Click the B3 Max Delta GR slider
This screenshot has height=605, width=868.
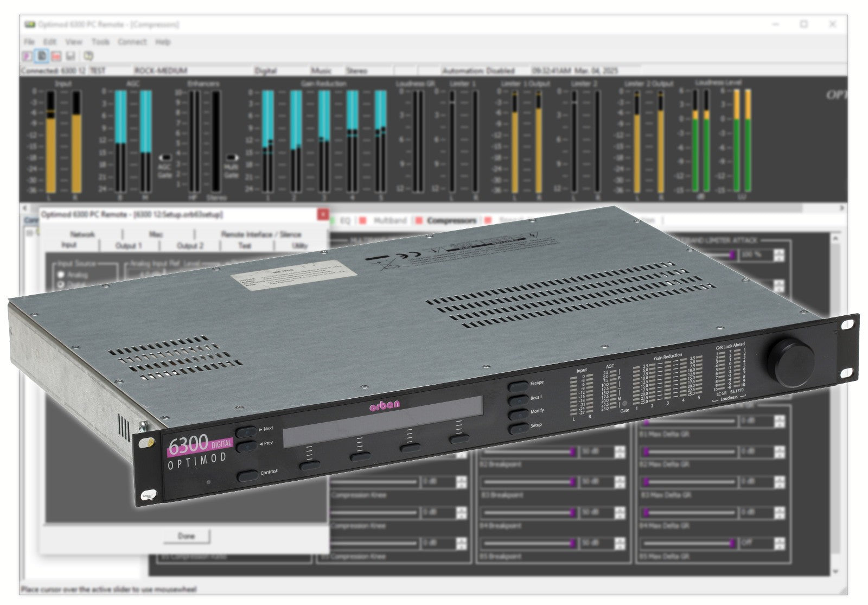pyautogui.click(x=690, y=482)
